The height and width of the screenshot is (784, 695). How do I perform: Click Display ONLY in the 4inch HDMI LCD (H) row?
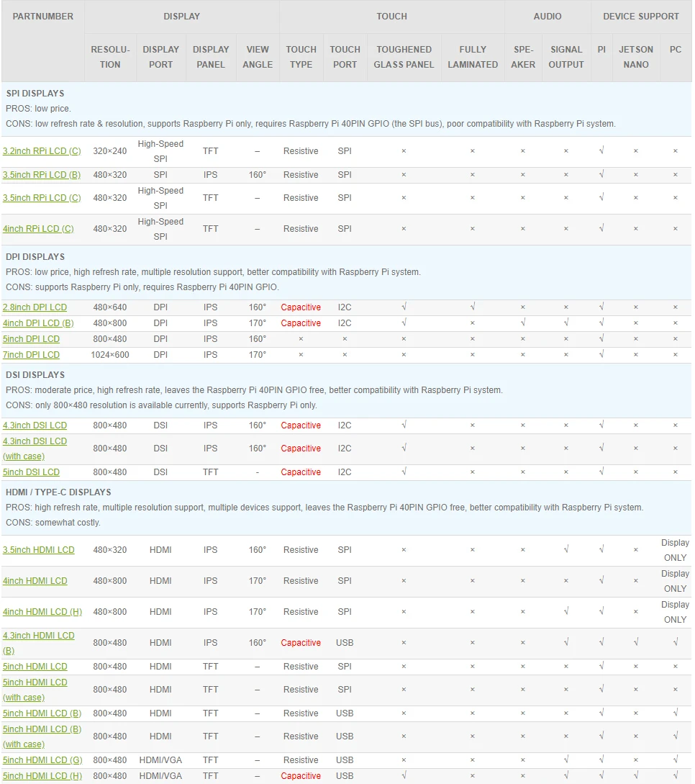tap(676, 612)
